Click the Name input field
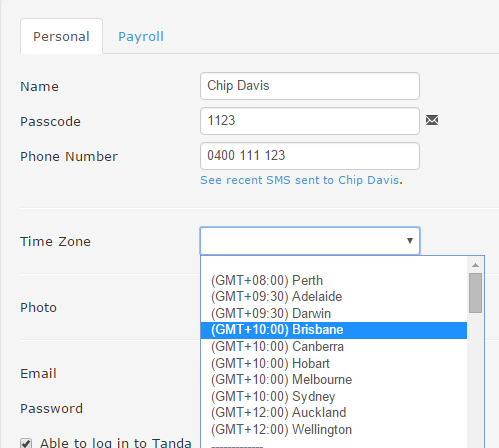Screen dimensions: 499x448 tap(310, 86)
